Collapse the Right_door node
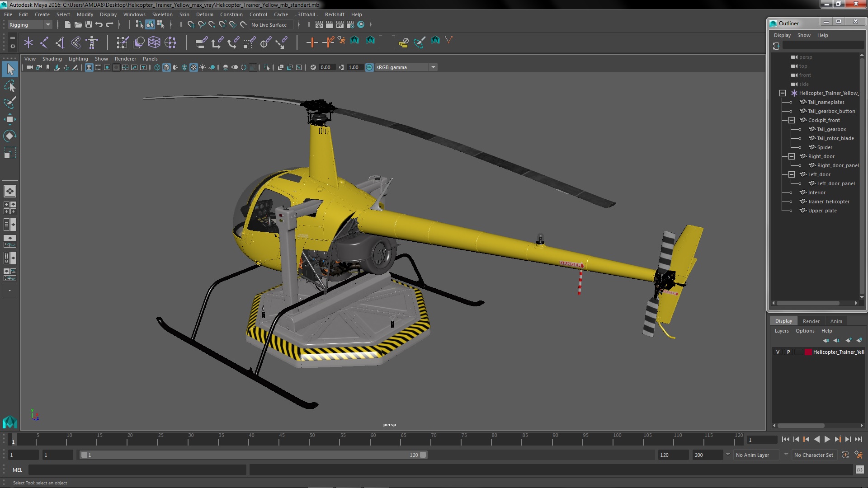868x488 pixels. coord(792,156)
